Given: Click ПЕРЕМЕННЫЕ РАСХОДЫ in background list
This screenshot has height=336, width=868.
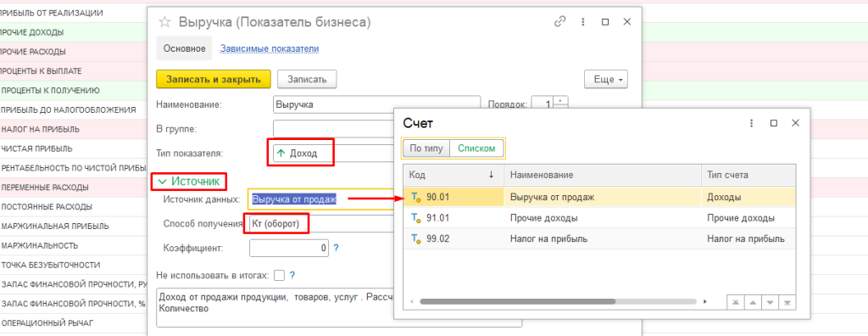Looking at the screenshot, I should pyautogui.click(x=46, y=188).
